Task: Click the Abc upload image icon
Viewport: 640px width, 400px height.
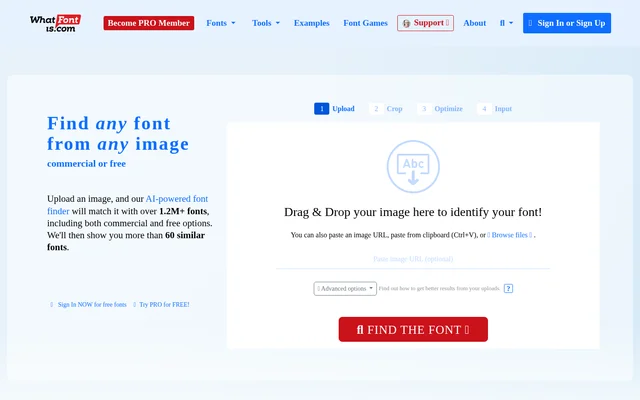Action: pos(413,167)
